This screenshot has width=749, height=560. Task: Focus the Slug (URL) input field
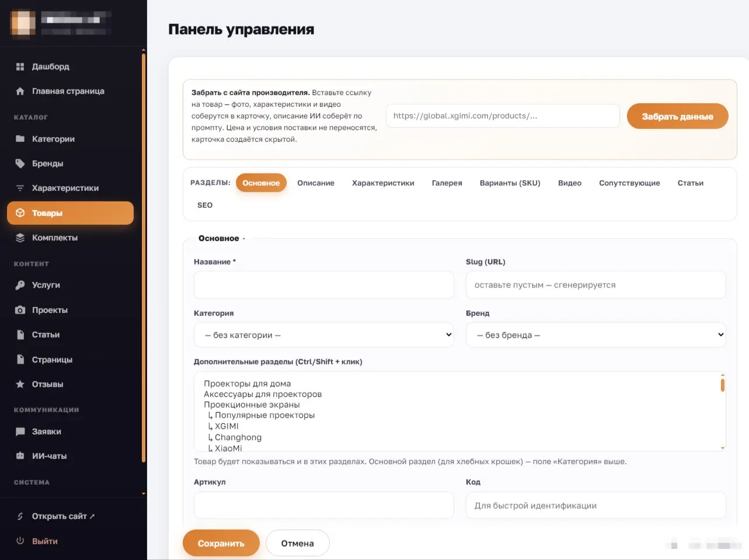coord(595,285)
